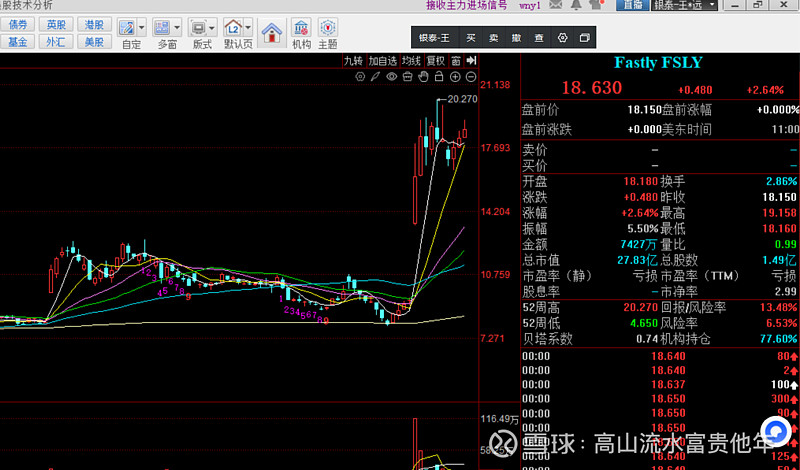Viewport: 800px width, 470px height.
Task: Click the wny1 username link
Action: click(x=530, y=6)
